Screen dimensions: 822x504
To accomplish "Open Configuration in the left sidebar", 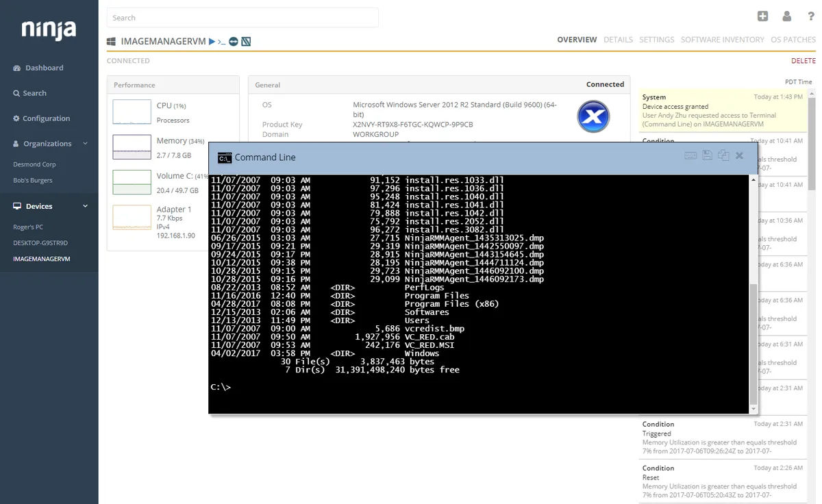I will 46,118.
